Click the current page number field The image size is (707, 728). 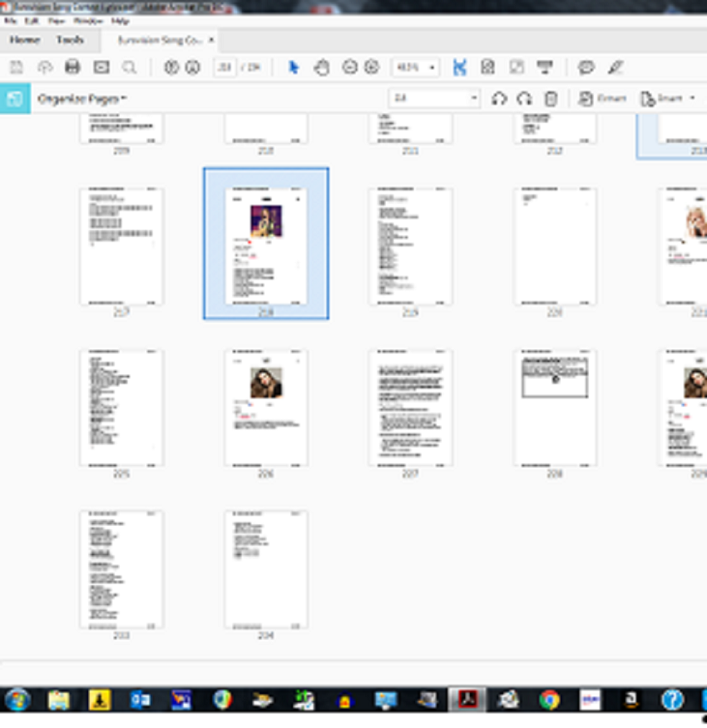pyautogui.click(x=225, y=67)
